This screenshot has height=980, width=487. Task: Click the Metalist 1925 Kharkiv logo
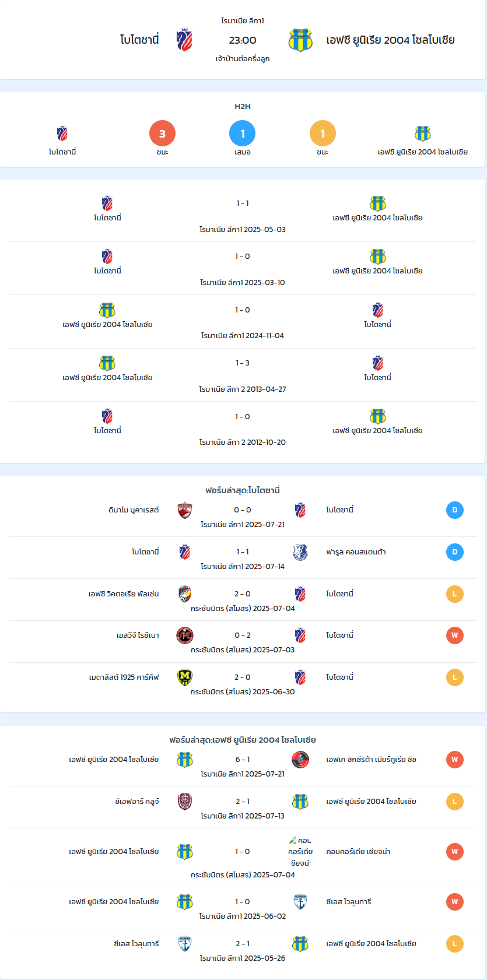coord(185,677)
